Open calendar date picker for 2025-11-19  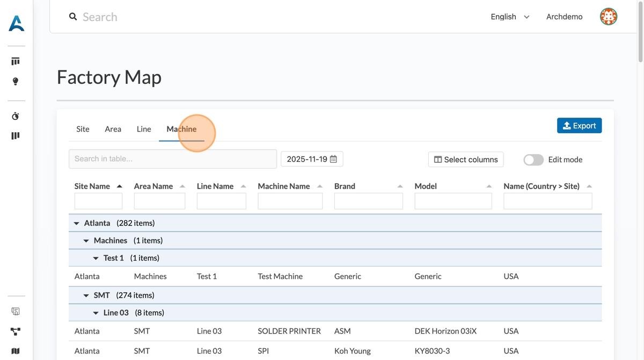pyautogui.click(x=333, y=159)
